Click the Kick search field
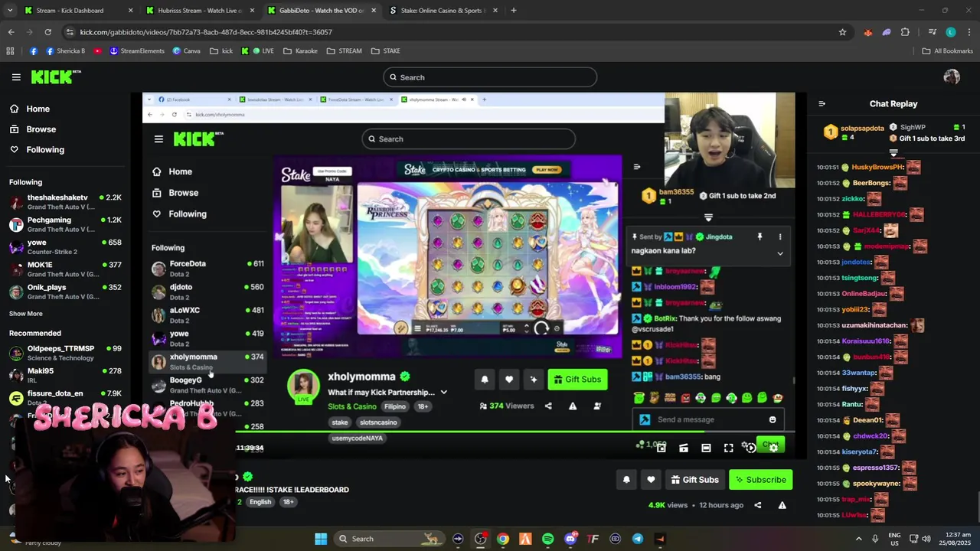The height and width of the screenshot is (551, 980). pos(490,77)
